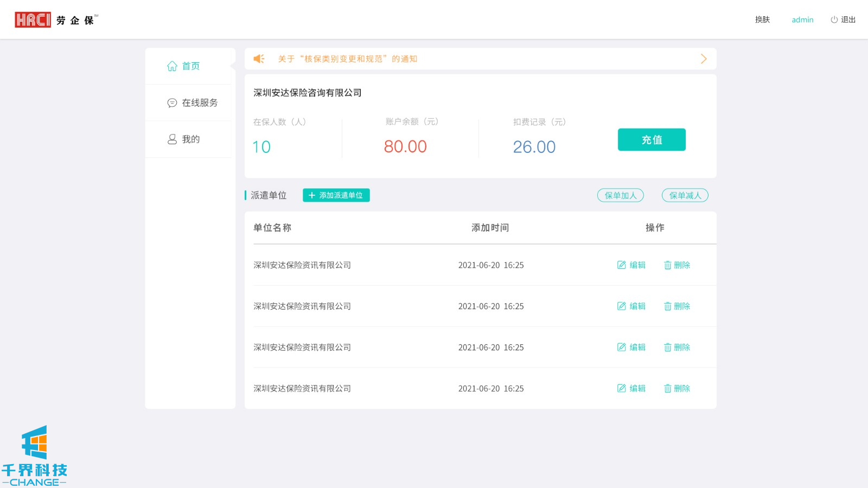Image resolution: width=868 pixels, height=488 pixels.
Task: Open 在线服务 online service menu
Action: [193, 102]
